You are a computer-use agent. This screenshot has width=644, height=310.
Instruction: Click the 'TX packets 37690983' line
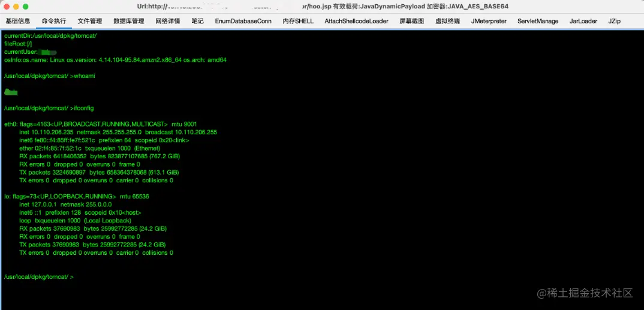[92, 245]
